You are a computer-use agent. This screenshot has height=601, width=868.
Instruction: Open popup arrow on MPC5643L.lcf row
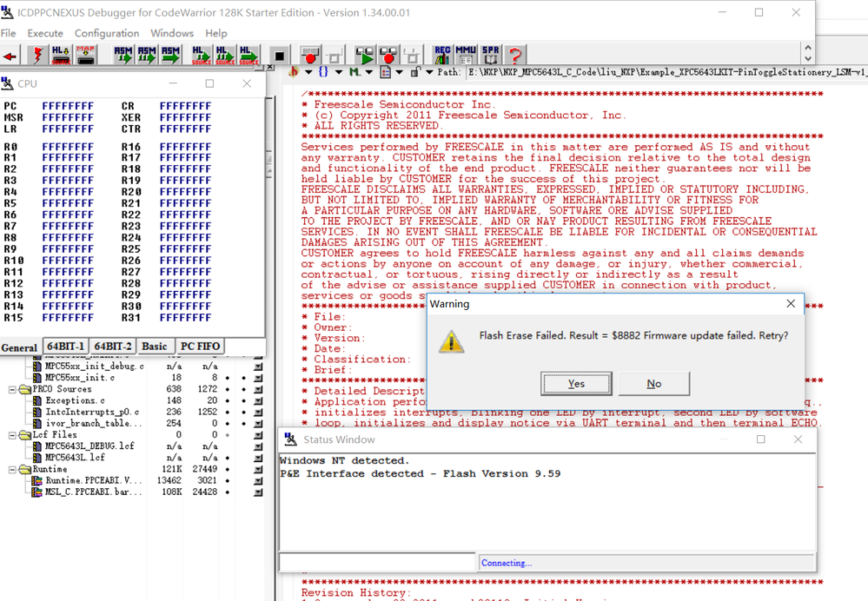point(258,458)
